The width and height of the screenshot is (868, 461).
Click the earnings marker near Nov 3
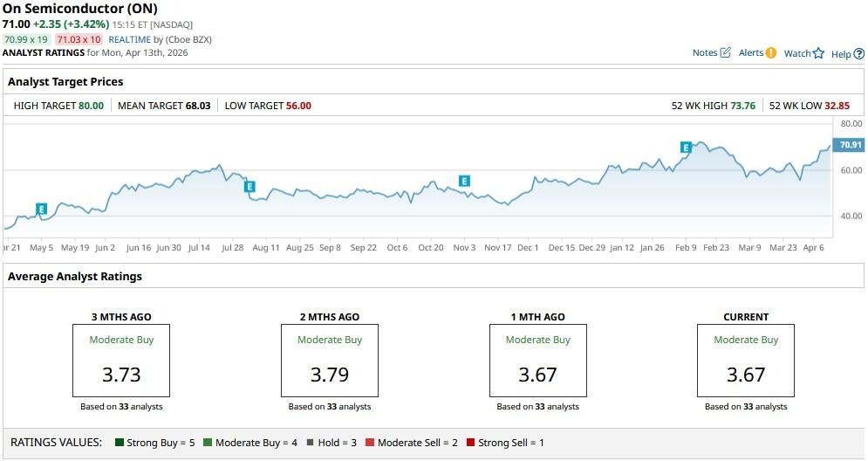pos(464,181)
